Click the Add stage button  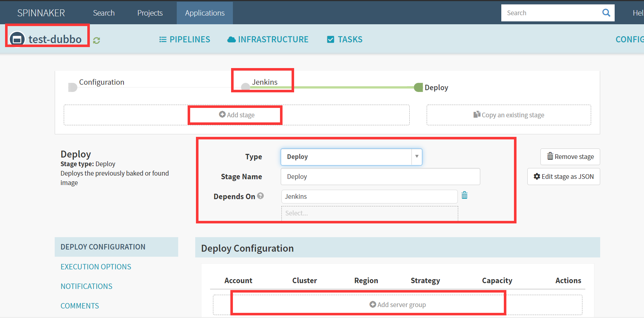click(237, 115)
